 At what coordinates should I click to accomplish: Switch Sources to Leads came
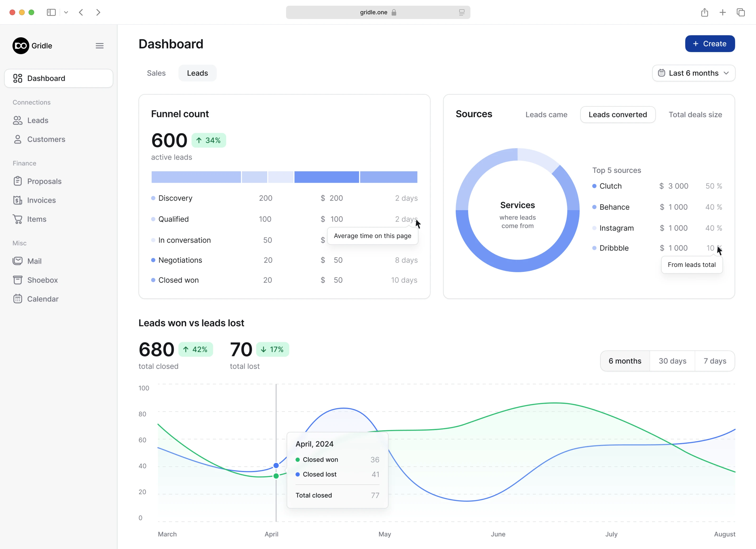click(546, 114)
